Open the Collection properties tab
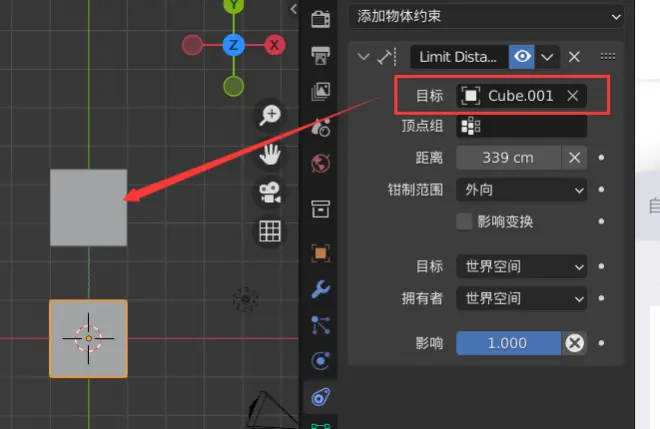 point(320,209)
